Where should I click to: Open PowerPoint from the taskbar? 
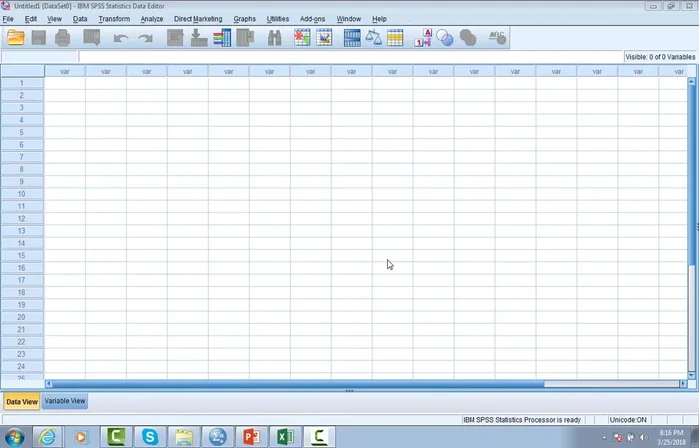pyautogui.click(x=251, y=437)
